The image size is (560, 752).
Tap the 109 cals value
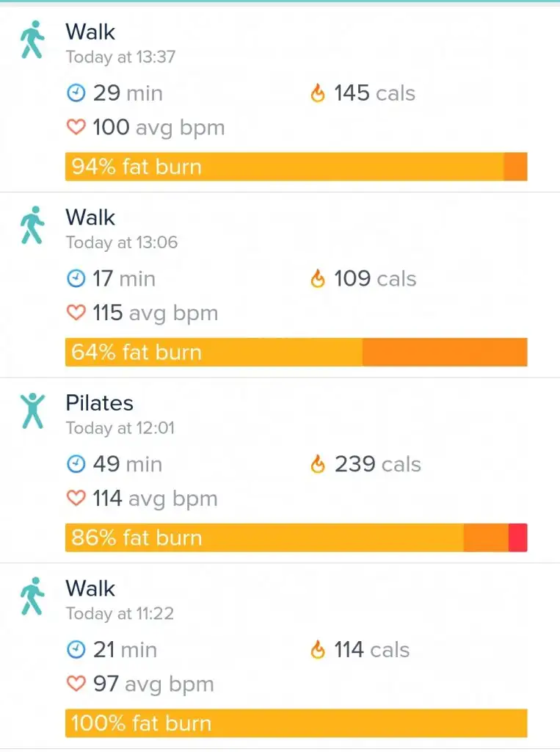pyautogui.click(x=374, y=279)
